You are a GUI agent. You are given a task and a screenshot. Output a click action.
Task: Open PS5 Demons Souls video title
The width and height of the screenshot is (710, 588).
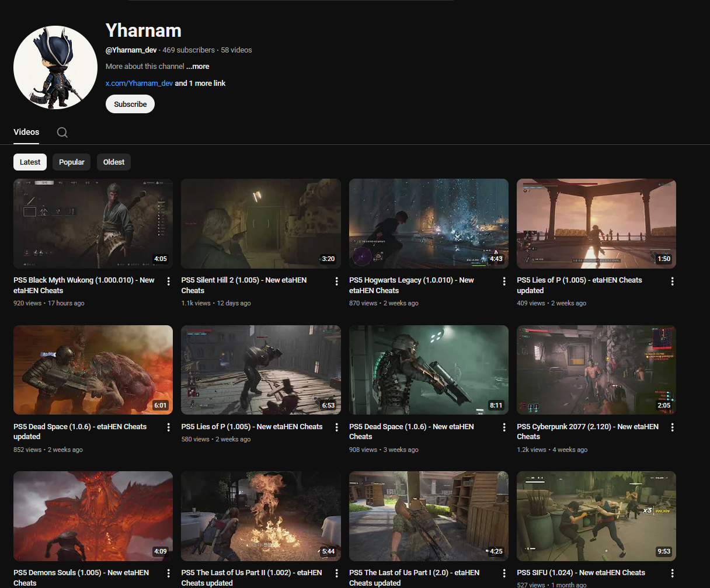pyautogui.click(x=81, y=577)
